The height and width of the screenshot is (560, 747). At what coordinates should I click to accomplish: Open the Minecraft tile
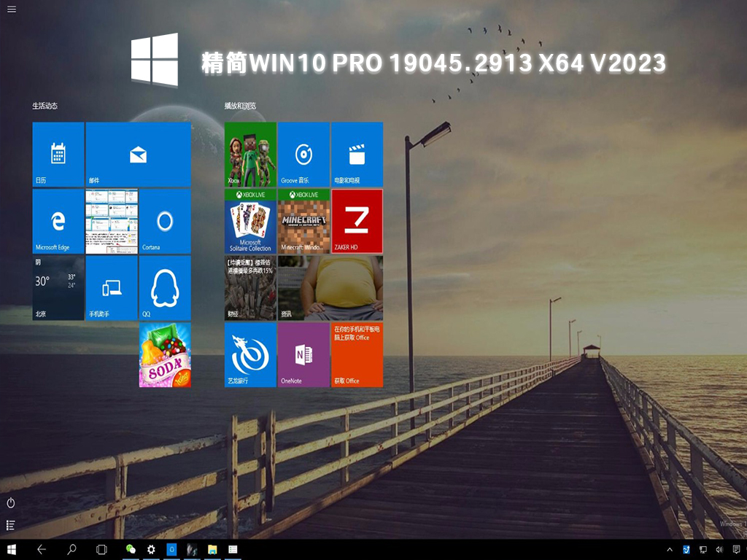(x=303, y=222)
